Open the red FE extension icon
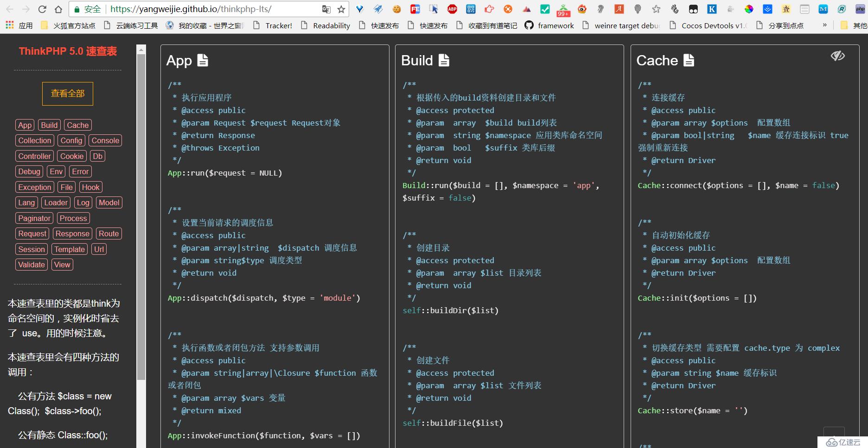Image resolution: width=868 pixels, height=448 pixels. tap(415, 9)
